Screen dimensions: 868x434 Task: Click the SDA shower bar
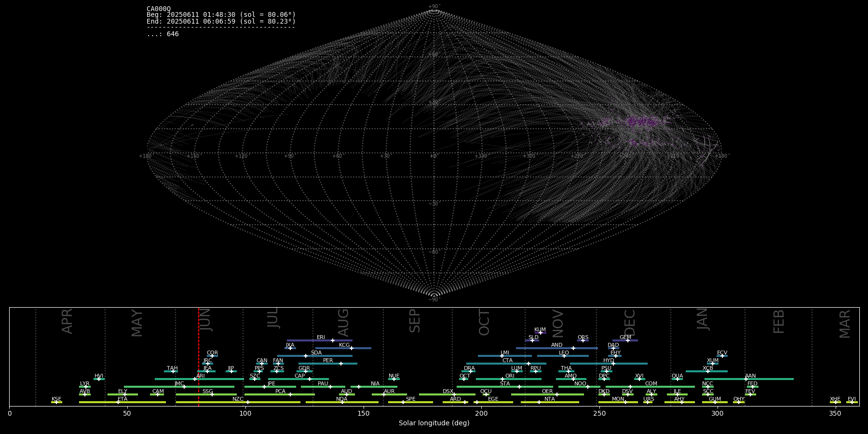tap(314, 356)
